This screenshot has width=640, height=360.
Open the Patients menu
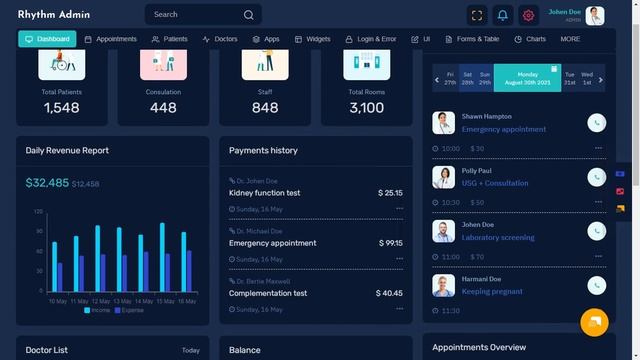(x=169, y=39)
